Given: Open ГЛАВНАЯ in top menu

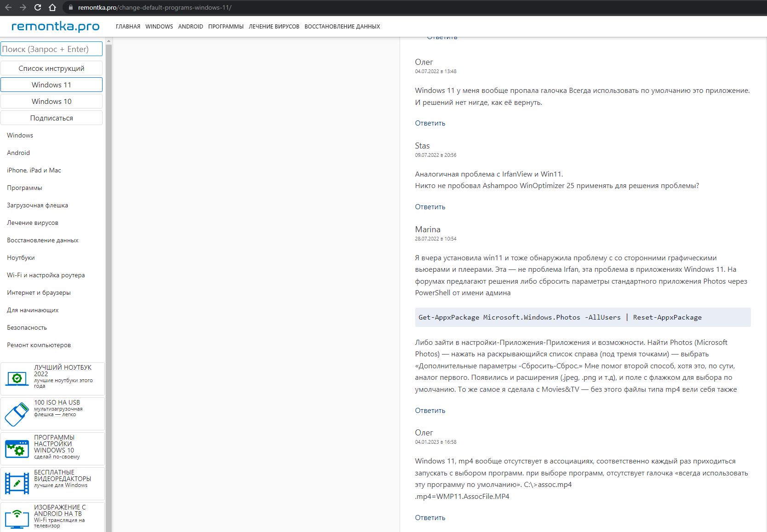Looking at the screenshot, I should tap(128, 27).
